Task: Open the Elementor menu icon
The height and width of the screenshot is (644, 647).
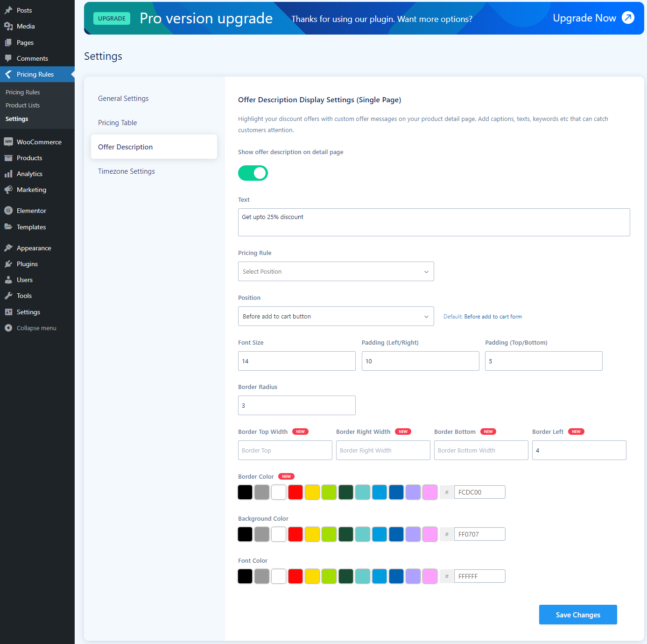Action: point(8,211)
